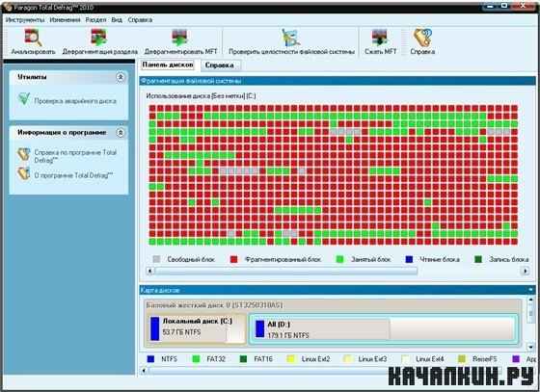Viewport: 540px width, 392px height.
Task: Open the Справка toolbar icon
Action: tap(422, 38)
